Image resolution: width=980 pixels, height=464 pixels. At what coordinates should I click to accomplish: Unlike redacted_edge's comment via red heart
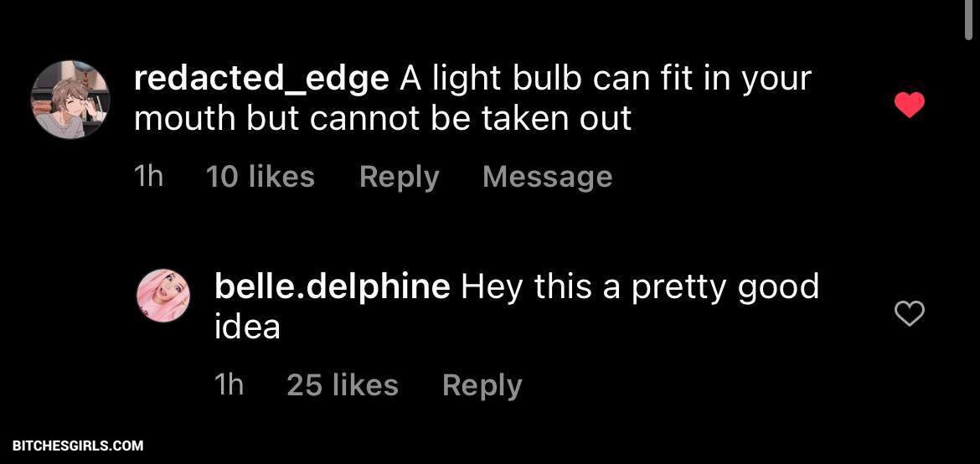point(909,105)
